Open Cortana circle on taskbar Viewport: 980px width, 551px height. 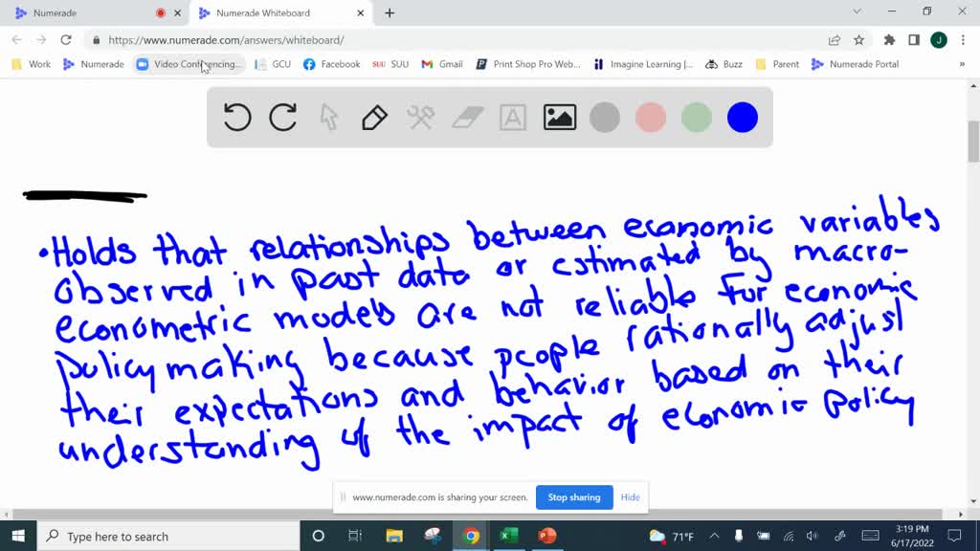click(x=318, y=536)
